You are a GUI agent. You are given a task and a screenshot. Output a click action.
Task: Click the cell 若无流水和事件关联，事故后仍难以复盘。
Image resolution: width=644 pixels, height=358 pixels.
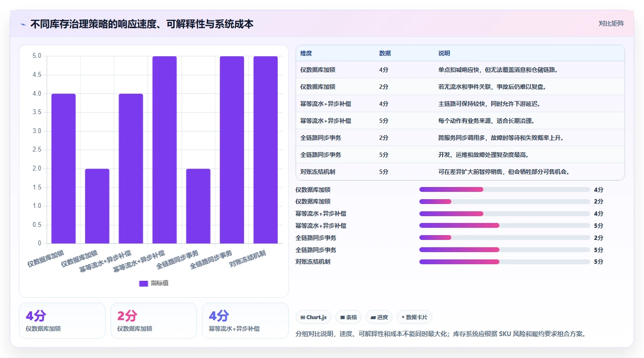[492, 87]
